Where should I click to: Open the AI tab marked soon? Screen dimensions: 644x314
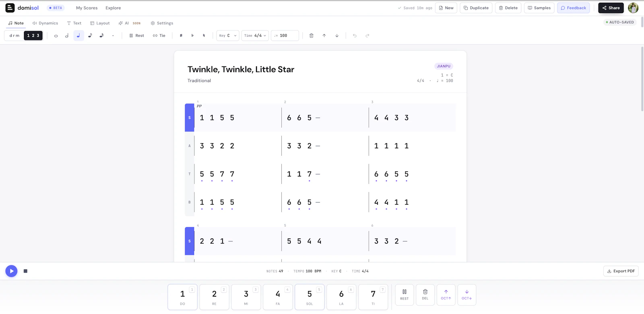point(130,23)
